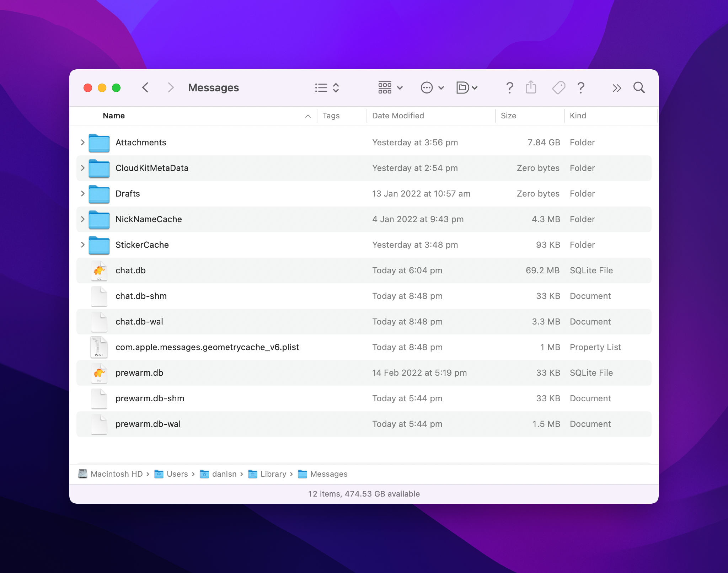Screen dimensions: 728x573
Task: Reverse sort on Name column
Action: [114, 116]
